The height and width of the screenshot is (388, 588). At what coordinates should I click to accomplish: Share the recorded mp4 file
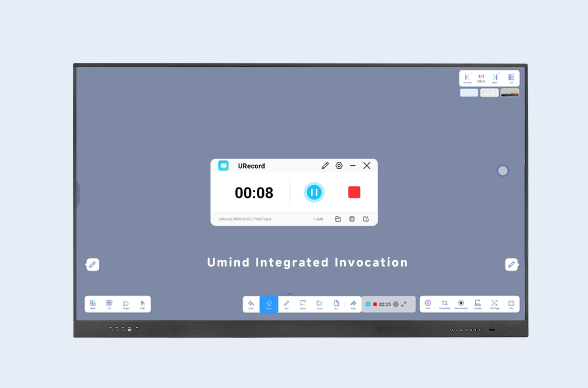(366, 219)
